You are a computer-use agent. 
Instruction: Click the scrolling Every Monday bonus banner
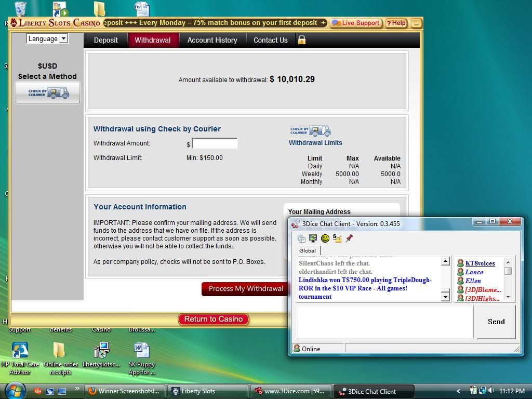[x=215, y=23]
